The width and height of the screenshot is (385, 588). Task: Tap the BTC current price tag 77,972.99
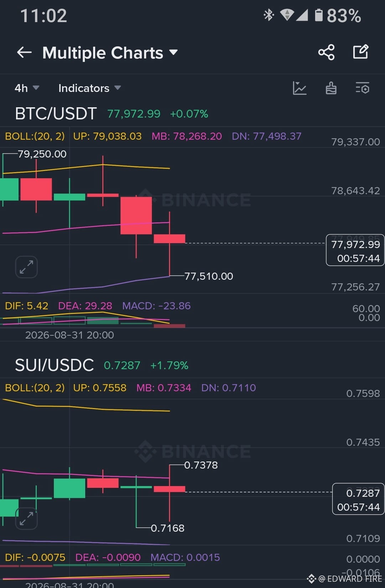coord(355,250)
